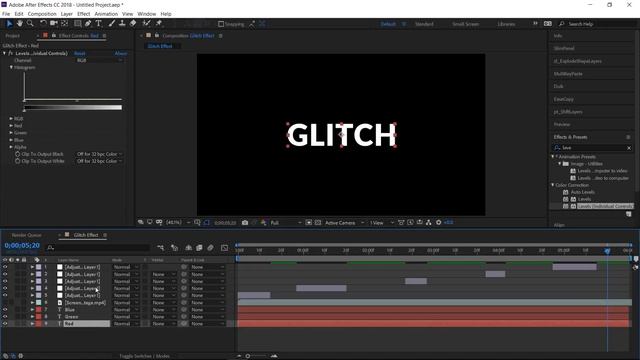Viewport: 640px width, 360px height.
Task: Select the Roto Brush tool
Action: click(x=146, y=24)
